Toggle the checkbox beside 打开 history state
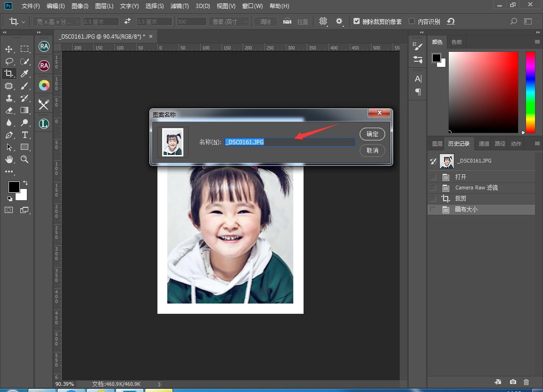The width and height of the screenshot is (543, 392). (x=433, y=177)
